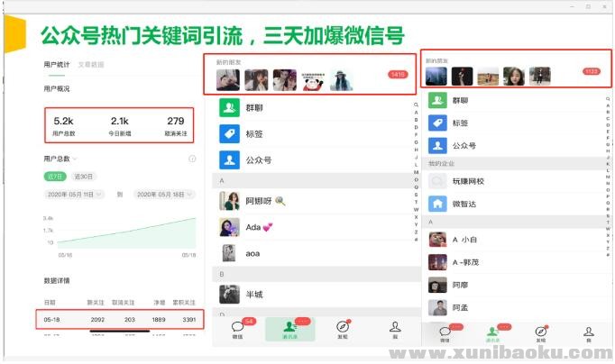Click the info icon beside 用户总数
This screenshot has width=615, height=364.
[192, 159]
